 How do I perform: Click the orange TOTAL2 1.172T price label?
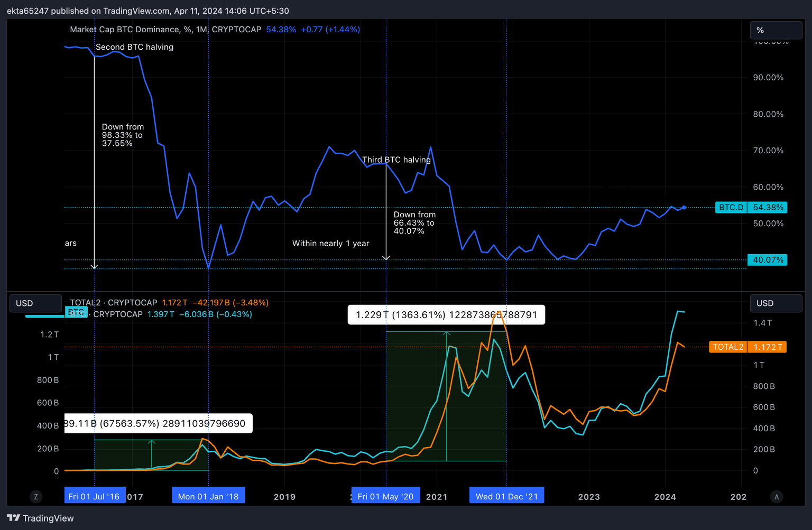pos(747,347)
